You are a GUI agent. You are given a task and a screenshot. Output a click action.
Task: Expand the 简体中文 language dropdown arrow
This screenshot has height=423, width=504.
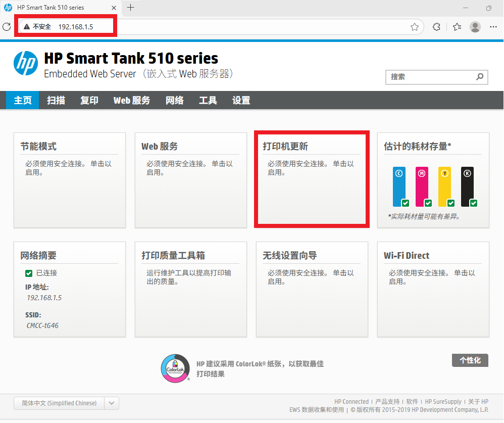tap(112, 403)
